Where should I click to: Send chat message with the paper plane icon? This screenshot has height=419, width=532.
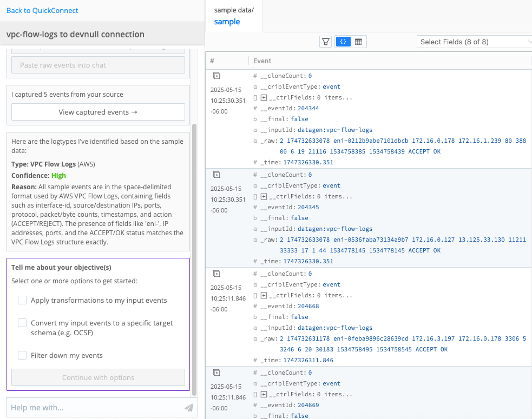188,408
